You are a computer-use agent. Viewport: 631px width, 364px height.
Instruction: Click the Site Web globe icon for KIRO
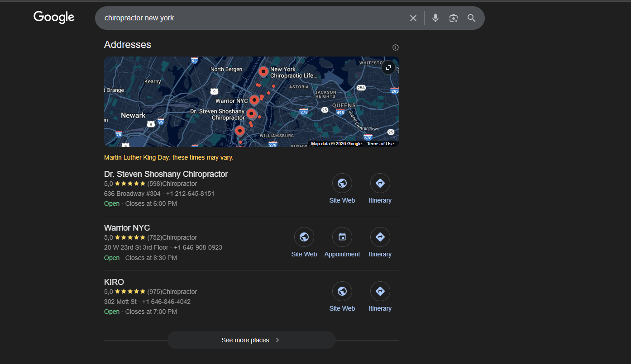pyautogui.click(x=342, y=291)
